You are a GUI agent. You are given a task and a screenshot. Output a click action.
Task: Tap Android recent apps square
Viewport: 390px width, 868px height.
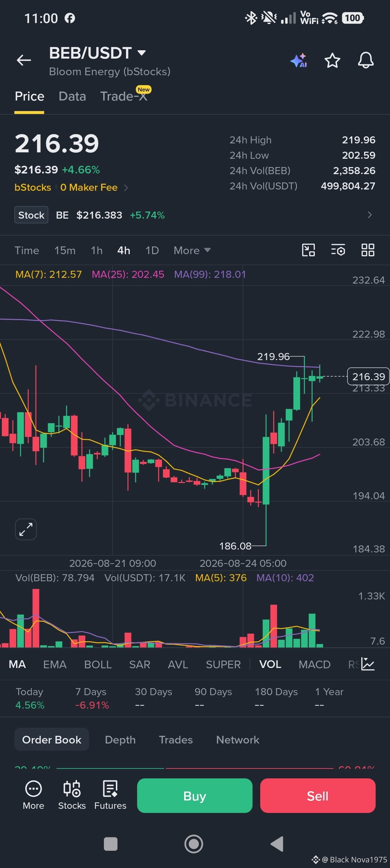point(111,844)
